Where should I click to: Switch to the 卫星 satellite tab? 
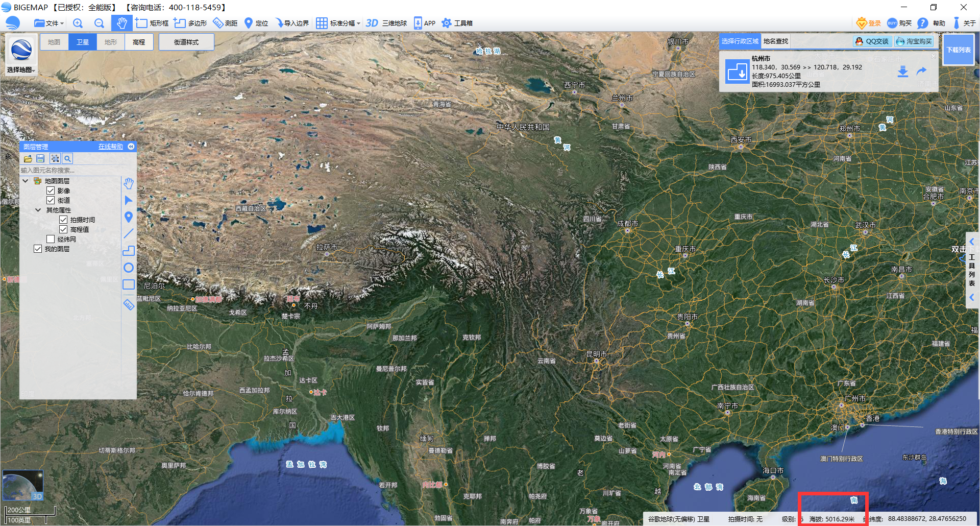(83, 42)
